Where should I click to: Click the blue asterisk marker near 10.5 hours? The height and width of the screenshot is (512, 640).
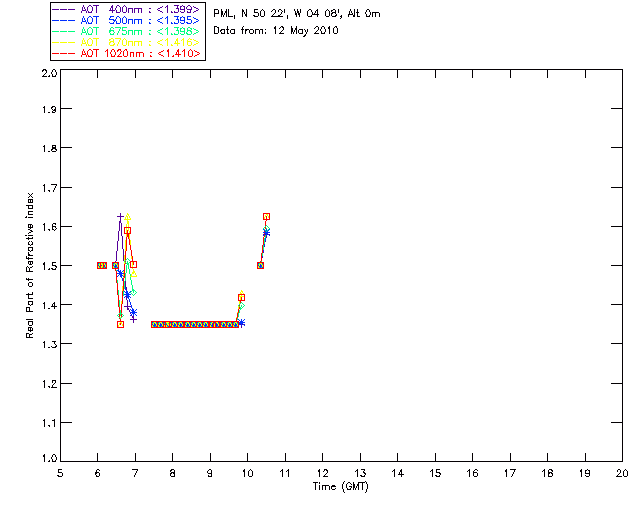[x=267, y=233]
